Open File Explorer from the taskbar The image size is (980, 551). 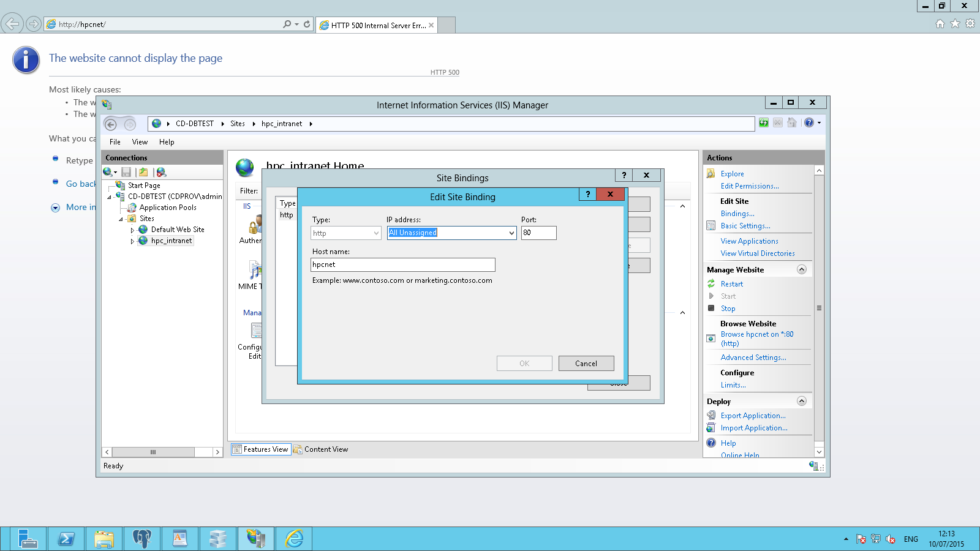(104, 539)
